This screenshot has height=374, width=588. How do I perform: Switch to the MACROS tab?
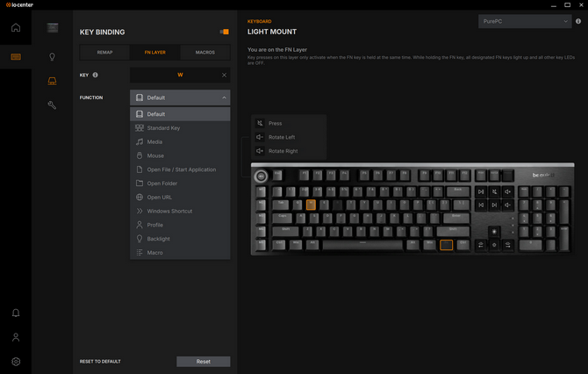pyautogui.click(x=205, y=52)
